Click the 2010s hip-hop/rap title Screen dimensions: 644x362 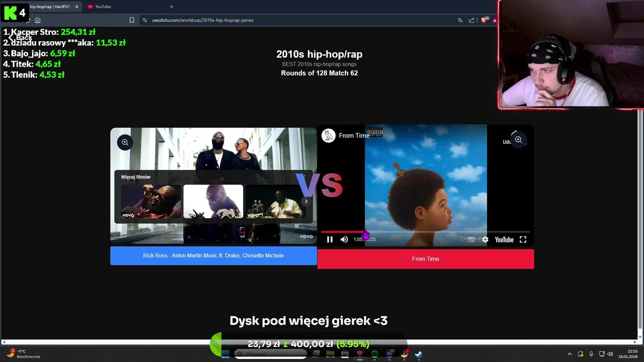(319, 54)
